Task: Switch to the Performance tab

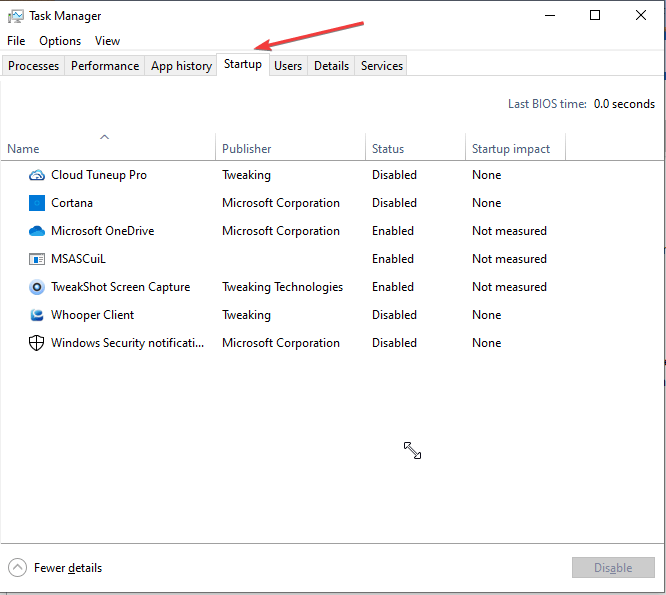Action: pos(105,66)
